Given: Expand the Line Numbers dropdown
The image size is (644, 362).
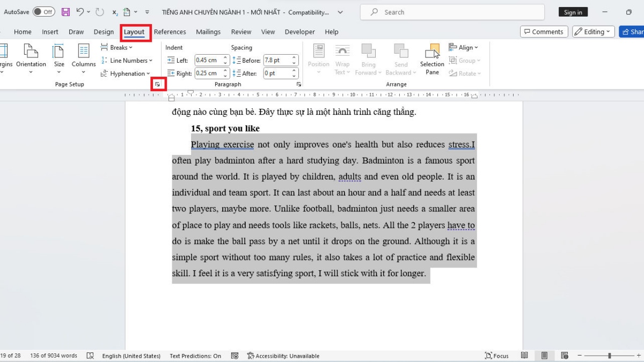Looking at the screenshot, I should pos(127,60).
